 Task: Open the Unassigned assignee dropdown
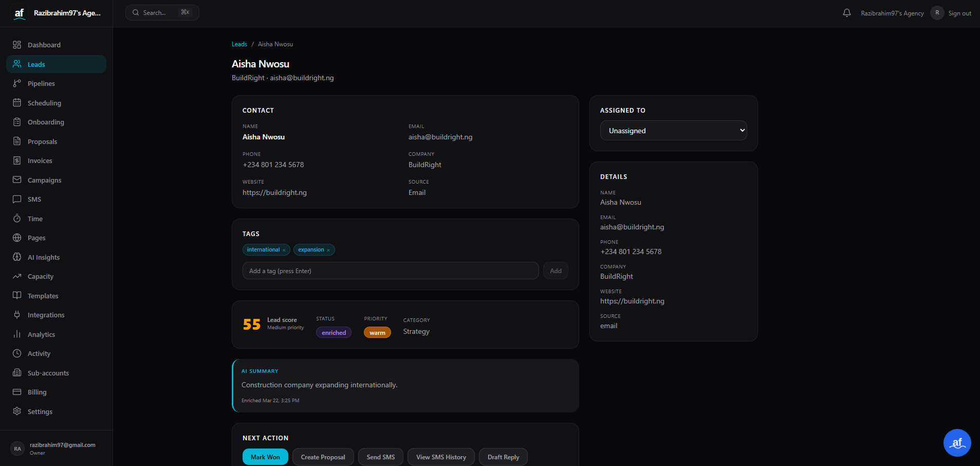tap(673, 130)
